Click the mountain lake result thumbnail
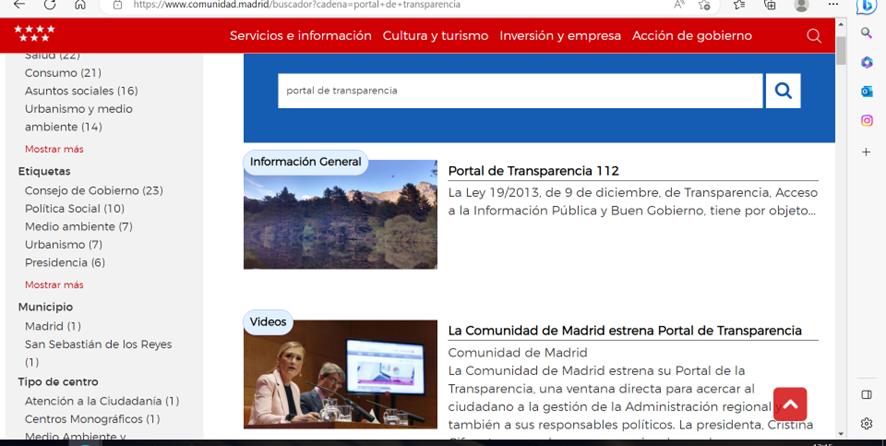The width and height of the screenshot is (886, 446). [340, 215]
